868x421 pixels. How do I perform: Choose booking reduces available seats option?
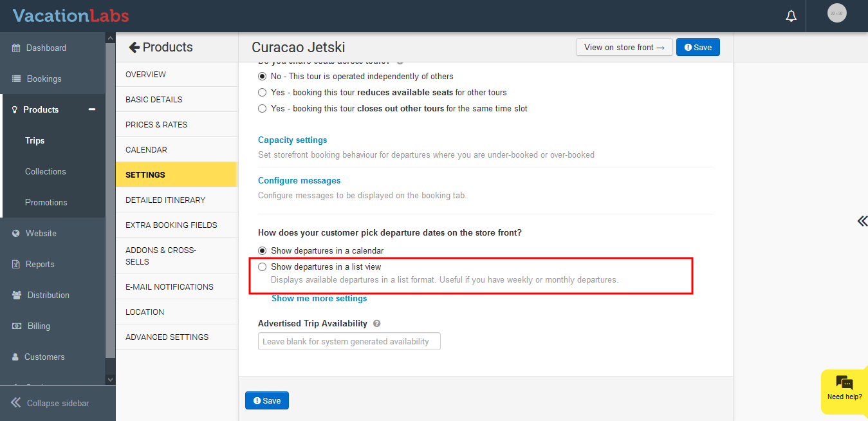(263, 93)
